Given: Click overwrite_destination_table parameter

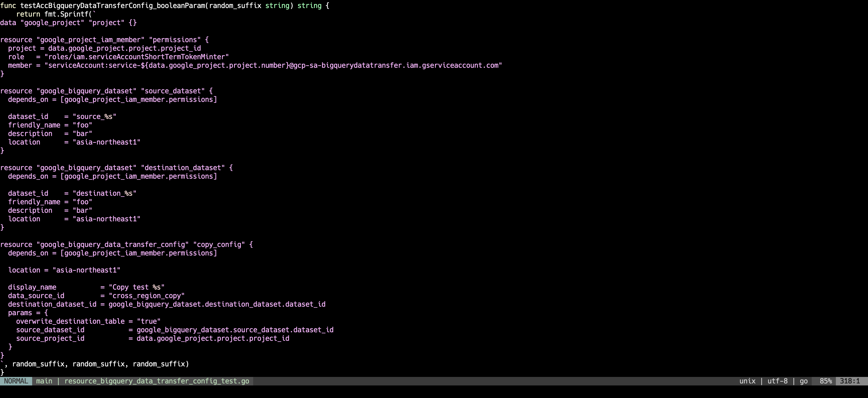Looking at the screenshot, I should [72, 321].
